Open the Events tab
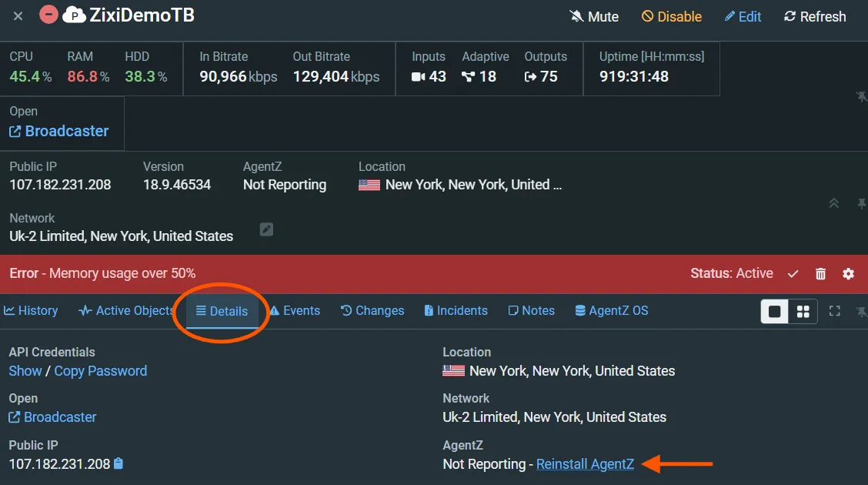 (x=295, y=310)
